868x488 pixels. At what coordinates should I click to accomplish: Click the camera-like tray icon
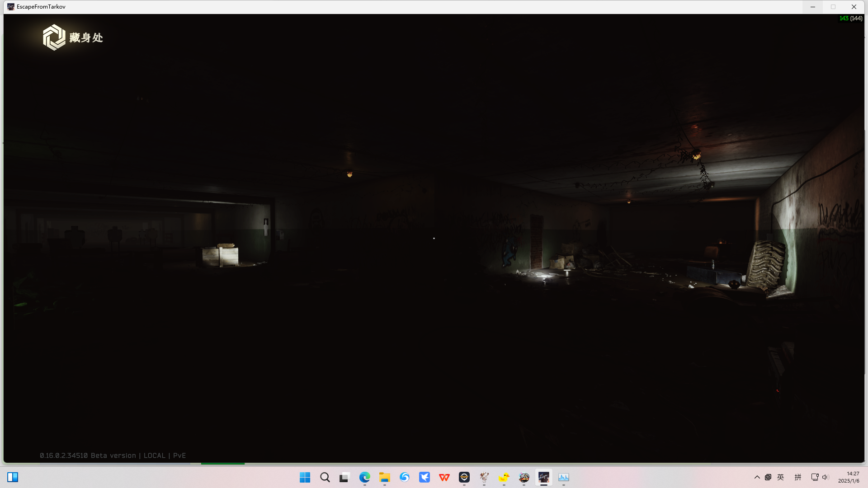point(768,477)
